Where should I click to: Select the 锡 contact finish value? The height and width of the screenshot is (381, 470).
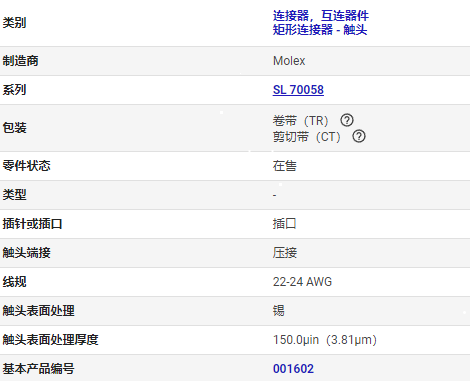click(x=279, y=311)
